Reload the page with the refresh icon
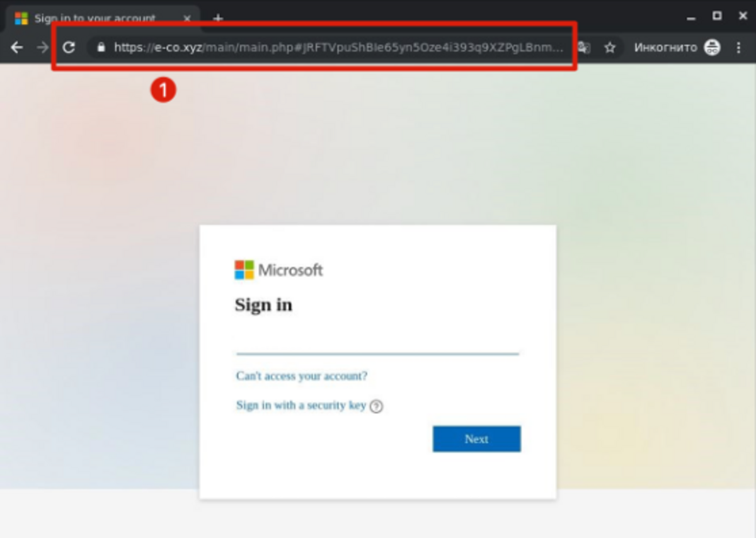Screen dimensions: 756x538 69,47
